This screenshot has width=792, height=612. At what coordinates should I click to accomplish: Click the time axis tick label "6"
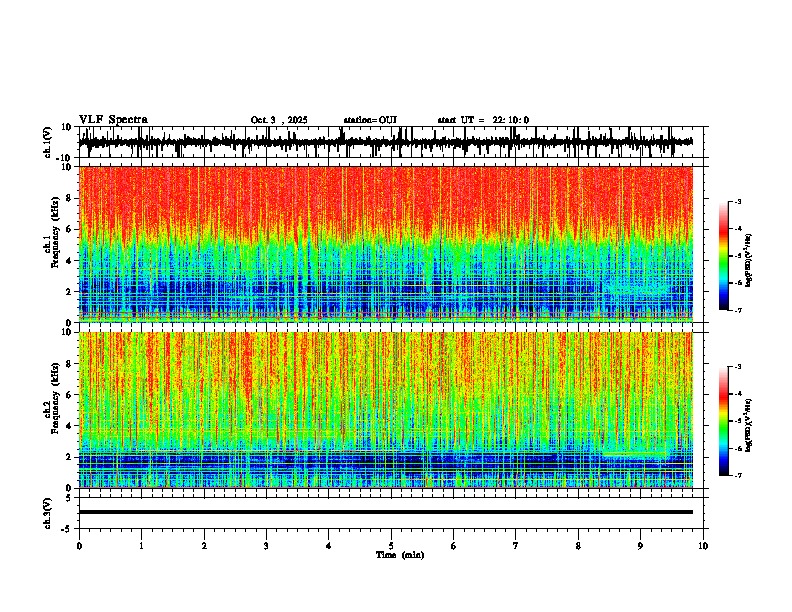click(x=454, y=546)
